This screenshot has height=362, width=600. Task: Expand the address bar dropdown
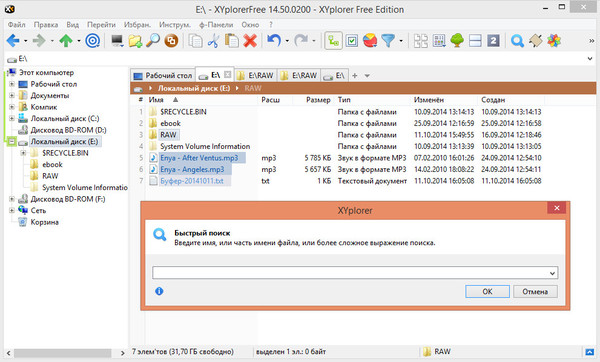(590, 59)
